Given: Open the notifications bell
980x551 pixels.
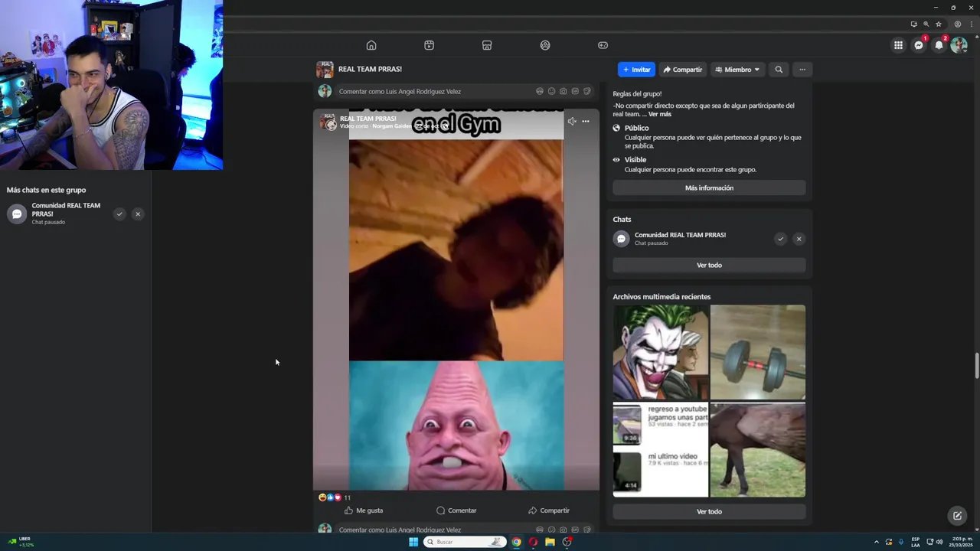Looking at the screenshot, I should [939, 45].
